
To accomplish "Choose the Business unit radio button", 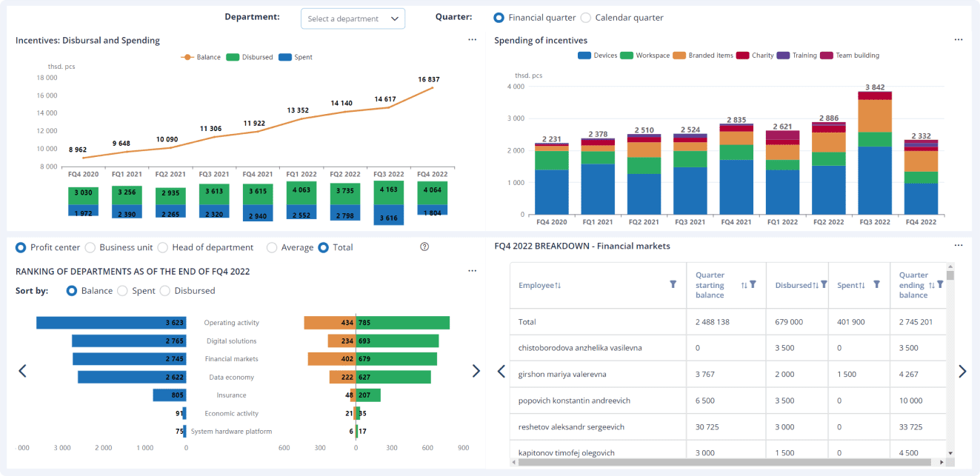I will click(90, 247).
